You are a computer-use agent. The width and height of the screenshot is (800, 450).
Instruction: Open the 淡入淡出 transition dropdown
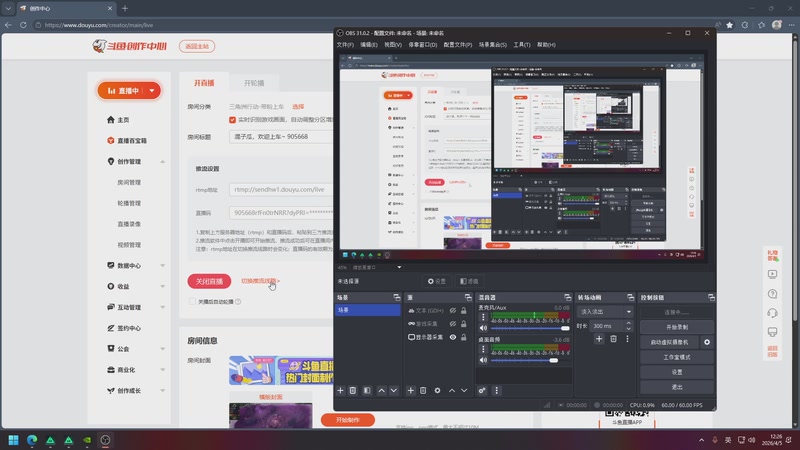[605, 312]
